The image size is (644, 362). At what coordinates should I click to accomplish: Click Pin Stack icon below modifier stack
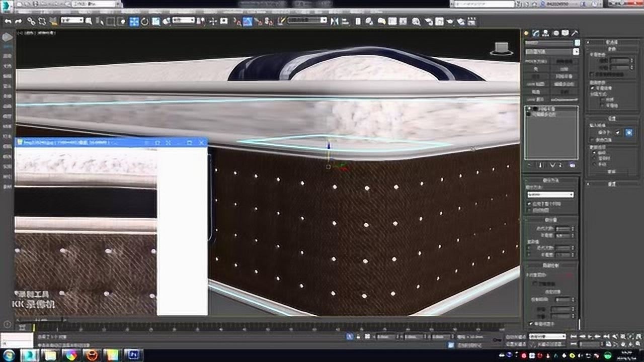point(529,165)
